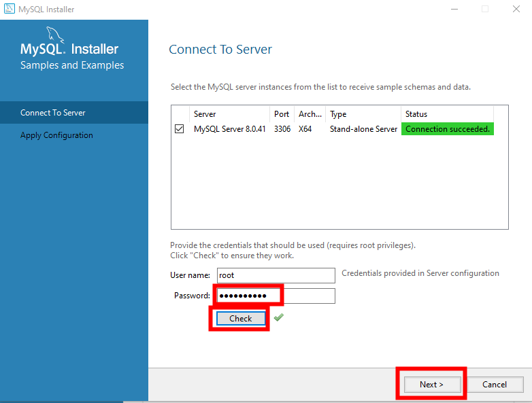Cancel the installer wizard

[495, 385]
